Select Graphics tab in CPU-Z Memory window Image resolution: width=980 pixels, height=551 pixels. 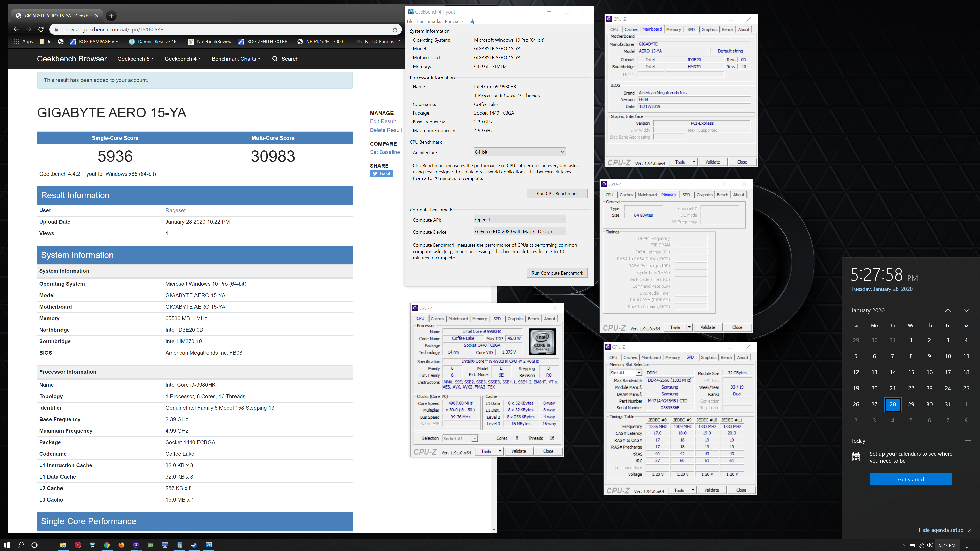704,195
